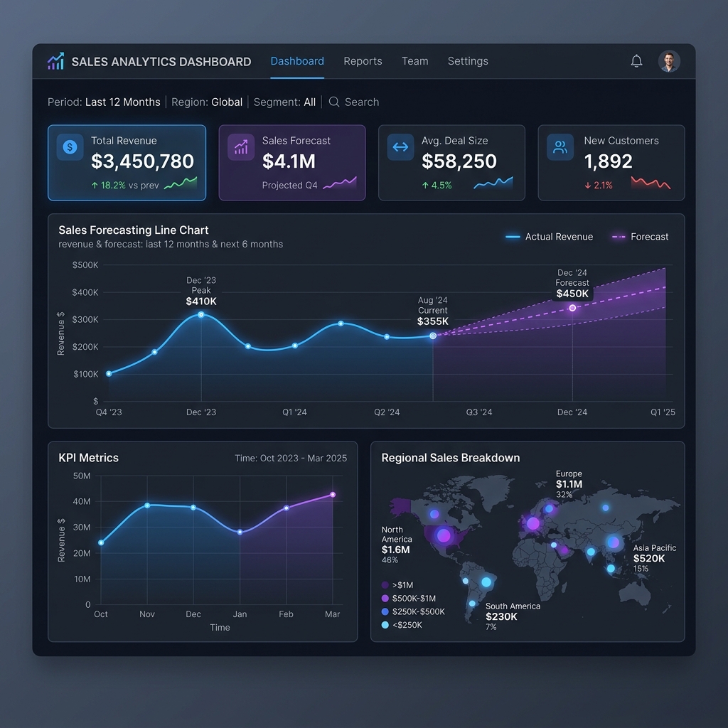Click the 'KPI Metrics' panel title
Screen dimensions: 728x728
[x=88, y=458]
